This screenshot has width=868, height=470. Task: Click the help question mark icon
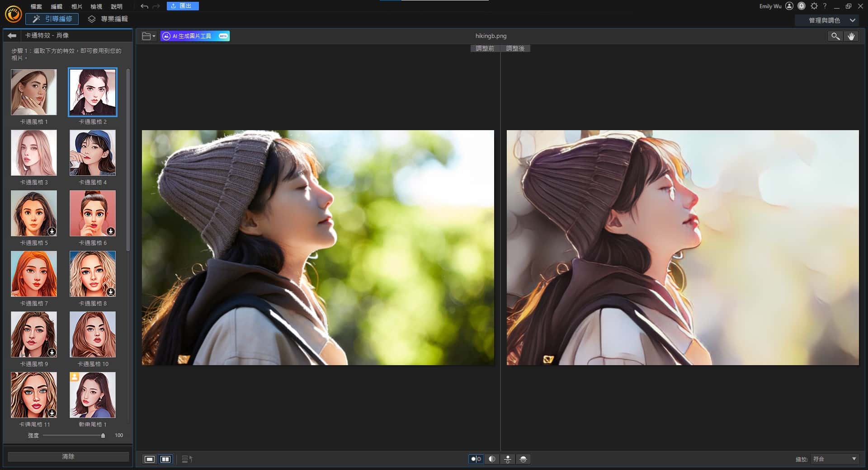coord(825,6)
